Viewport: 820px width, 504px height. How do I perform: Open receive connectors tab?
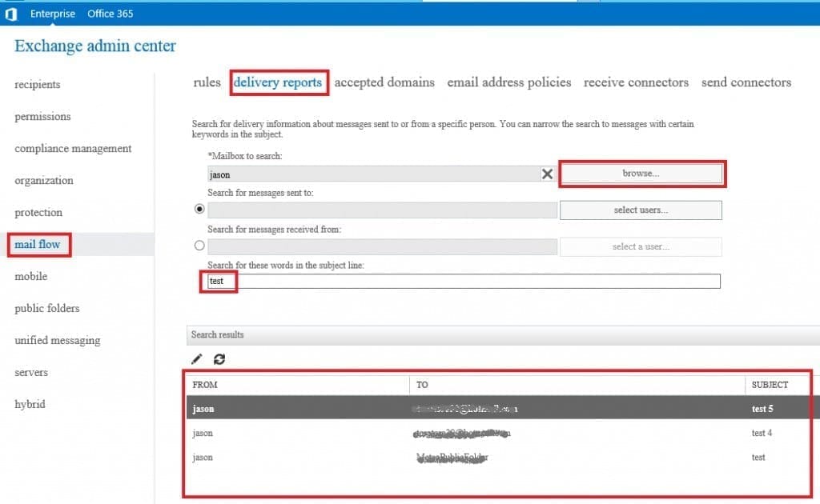[636, 82]
